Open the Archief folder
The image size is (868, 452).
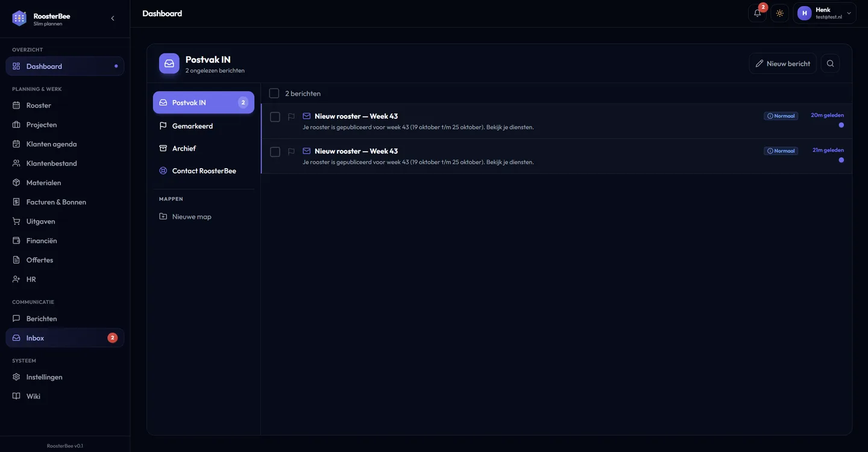(204, 148)
